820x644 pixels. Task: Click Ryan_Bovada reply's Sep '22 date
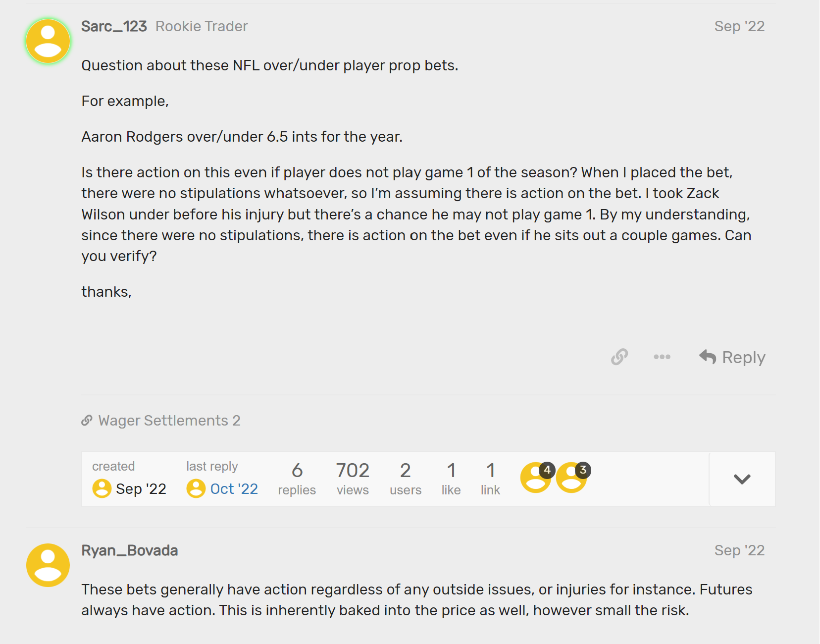[x=739, y=550]
